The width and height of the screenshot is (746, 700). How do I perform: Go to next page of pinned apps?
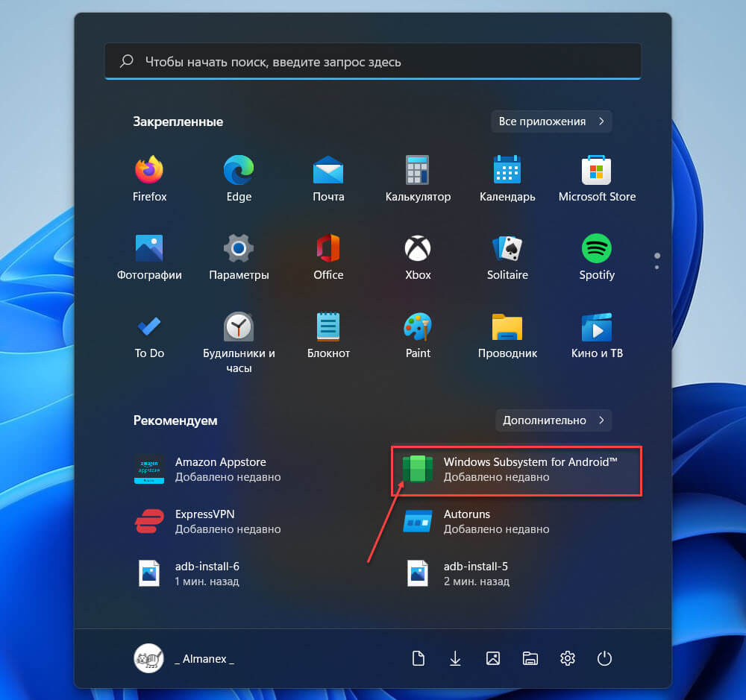pos(657,268)
